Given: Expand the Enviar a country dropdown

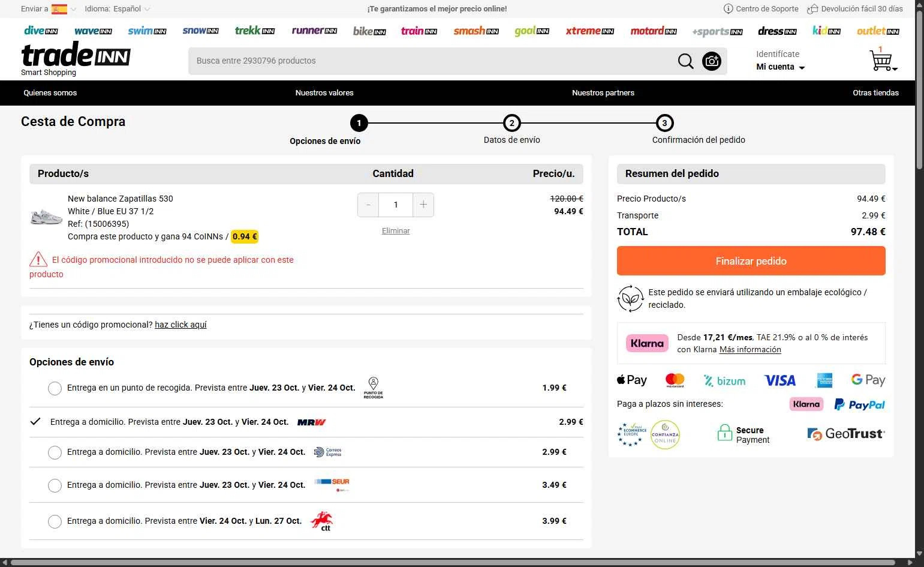Looking at the screenshot, I should (73, 9).
